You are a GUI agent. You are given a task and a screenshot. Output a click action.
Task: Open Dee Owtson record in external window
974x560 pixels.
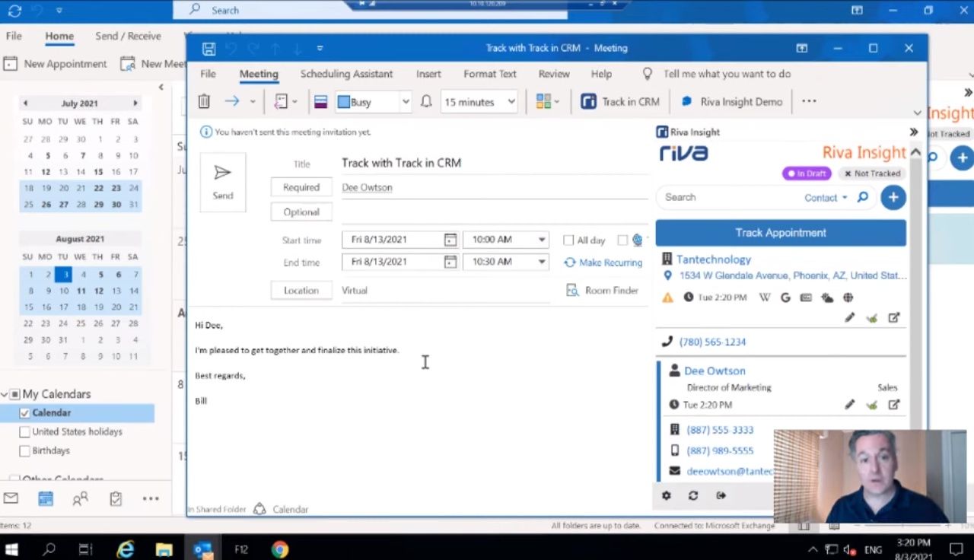coord(894,405)
